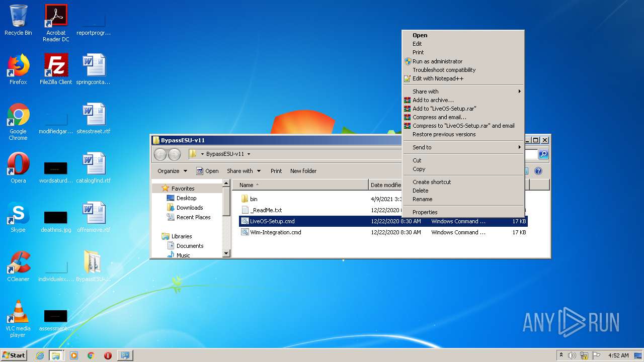This screenshot has height=362, width=644.
Task: Open VLC media player shortcut
Action: [18, 319]
